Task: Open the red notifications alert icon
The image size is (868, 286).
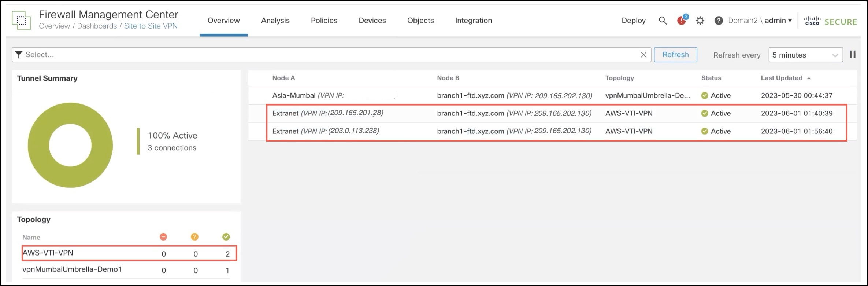Action: click(682, 20)
